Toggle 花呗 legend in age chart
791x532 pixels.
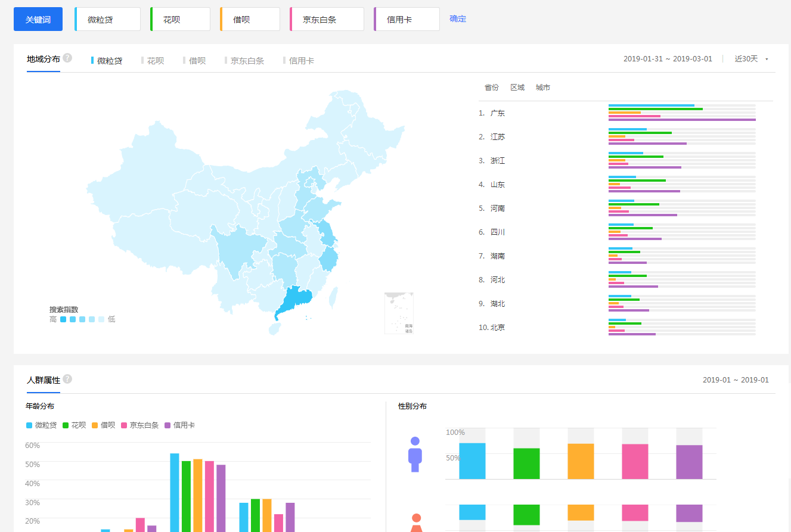click(74, 425)
